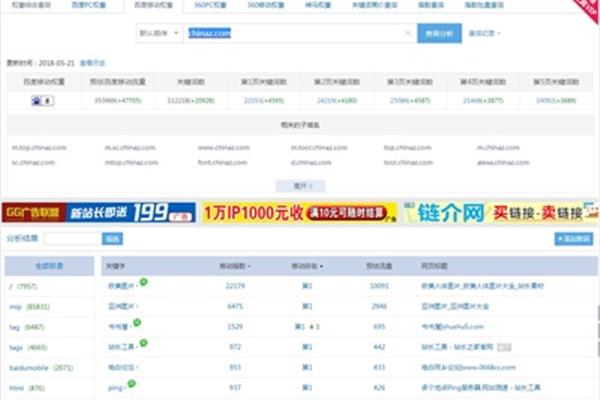Click the 10091 estimated traffic value
This screenshot has width=600, height=400.
(x=379, y=286)
